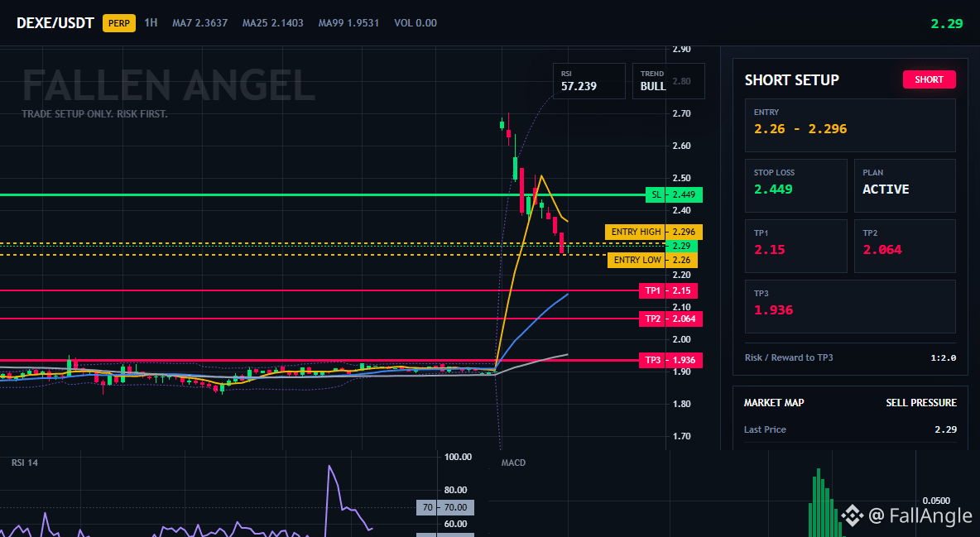
Task: Select the 1H timeframe label
Action: pyautogui.click(x=151, y=22)
